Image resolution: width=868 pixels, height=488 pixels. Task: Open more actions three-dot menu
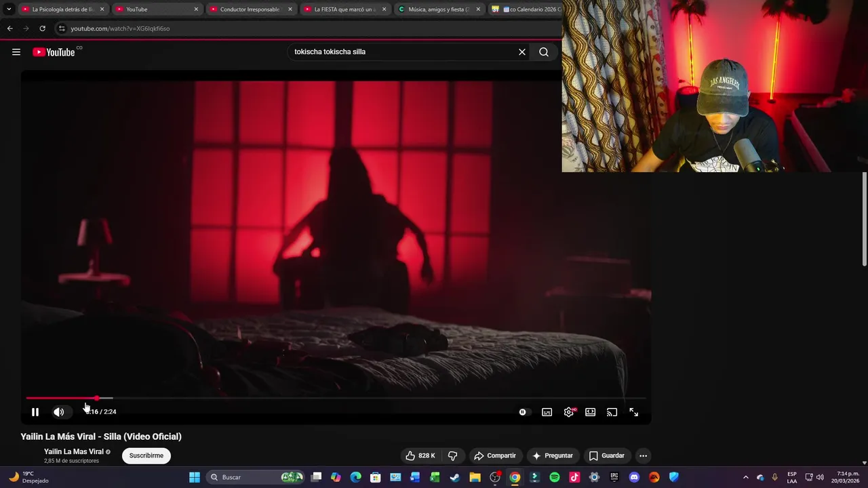click(644, 455)
